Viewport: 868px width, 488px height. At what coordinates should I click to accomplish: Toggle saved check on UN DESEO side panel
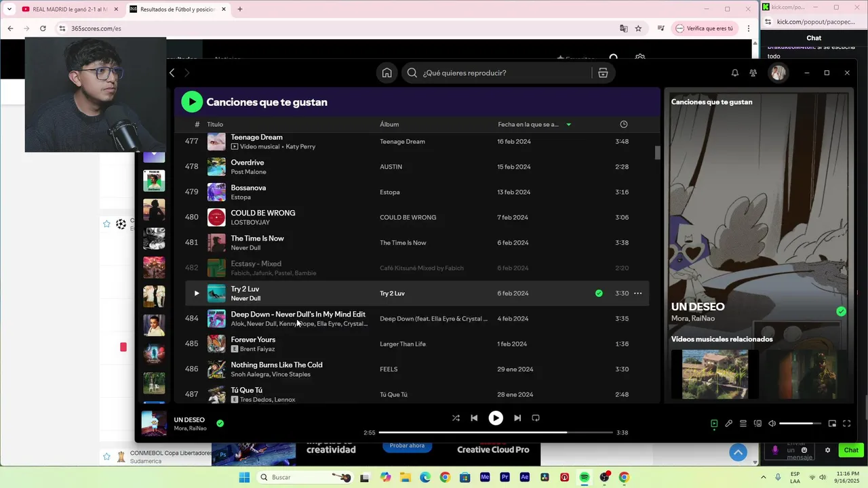pyautogui.click(x=841, y=312)
